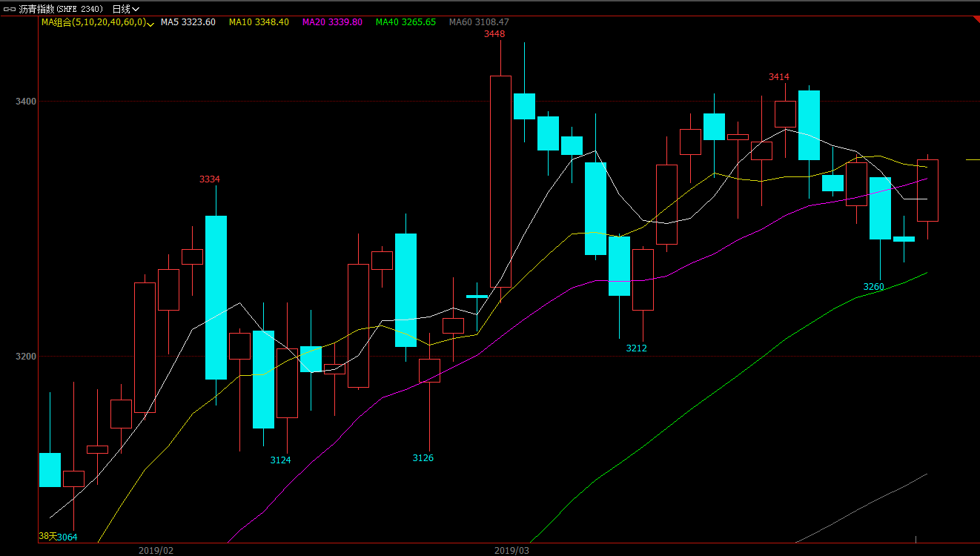This screenshot has width=980, height=556.
Task: Select the cyan candle below 3334 label
Action: coord(216,297)
